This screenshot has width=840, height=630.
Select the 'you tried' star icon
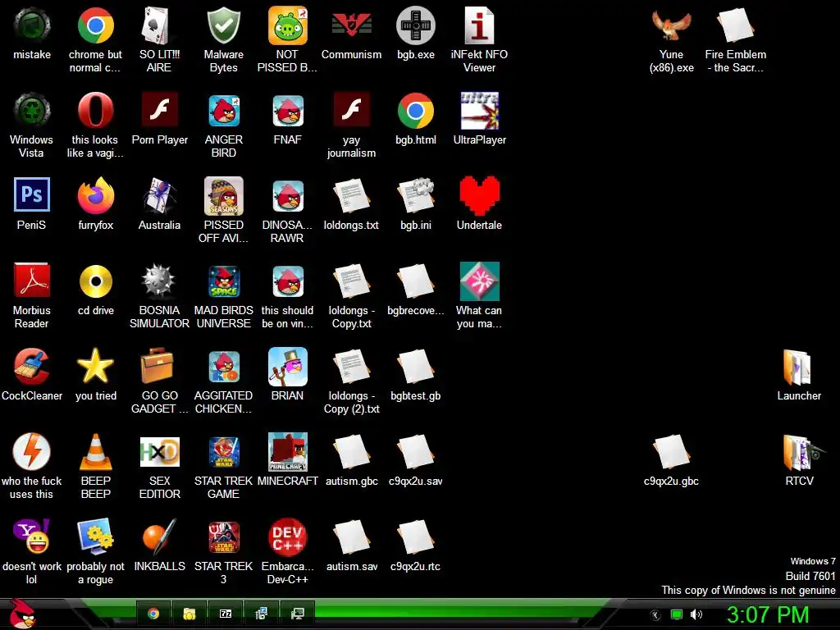click(x=95, y=367)
